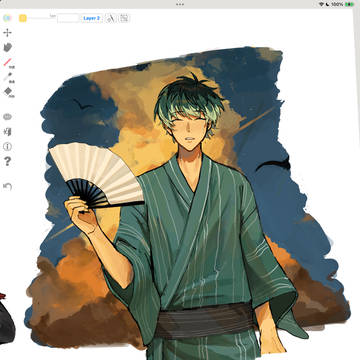Screen dimensions: 360x360
Task: Open the pen-and-ruler settings icon
Action: pos(110,18)
